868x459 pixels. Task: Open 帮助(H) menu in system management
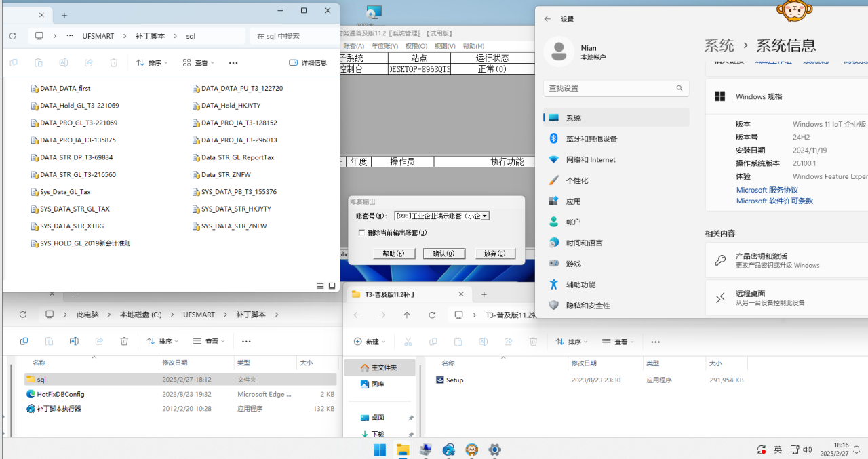[x=473, y=46]
